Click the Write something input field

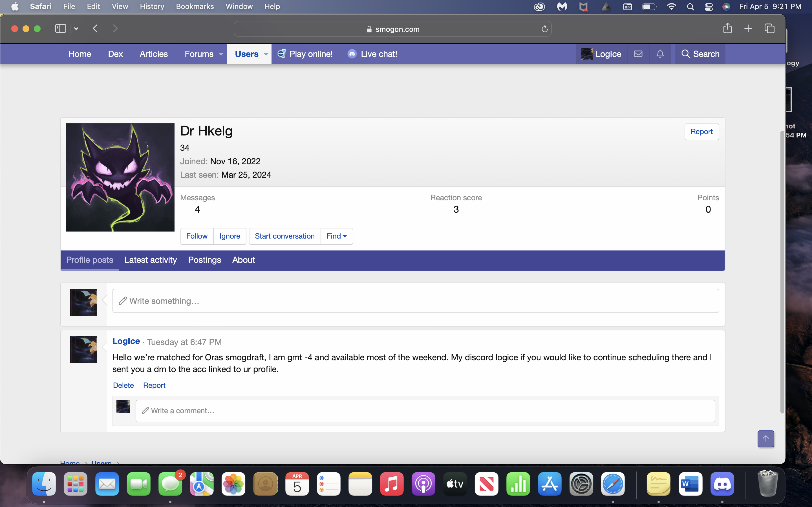[415, 301]
